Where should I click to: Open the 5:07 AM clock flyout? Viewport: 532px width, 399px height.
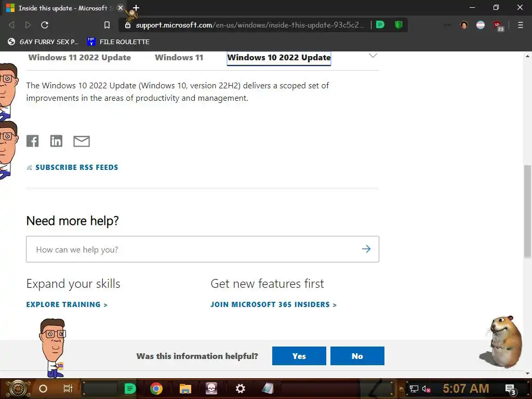point(466,388)
